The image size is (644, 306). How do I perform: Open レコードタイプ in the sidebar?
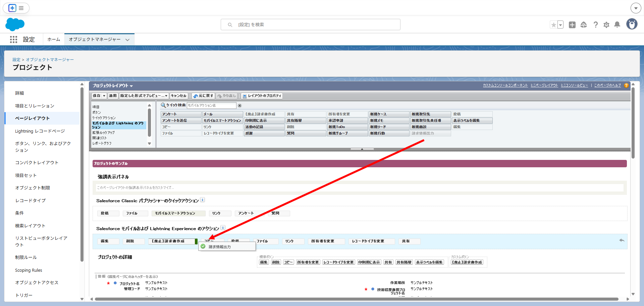(x=31, y=201)
